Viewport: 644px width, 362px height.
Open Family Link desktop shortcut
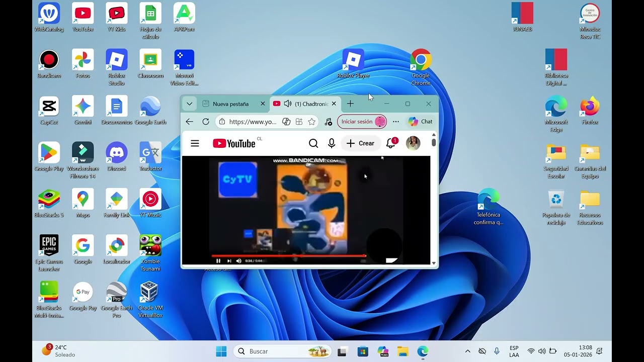tap(116, 204)
